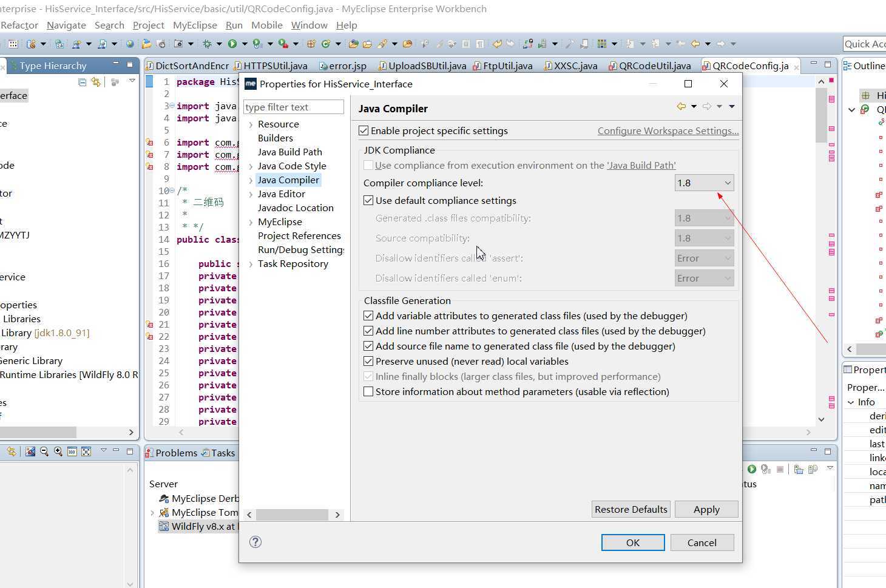
Task: Click the Cancel button
Action: coord(702,542)
